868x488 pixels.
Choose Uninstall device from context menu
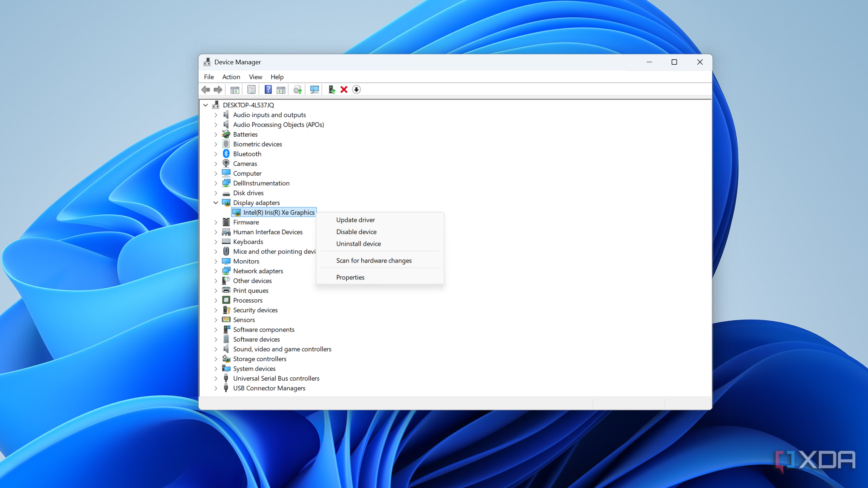[380, 244]
